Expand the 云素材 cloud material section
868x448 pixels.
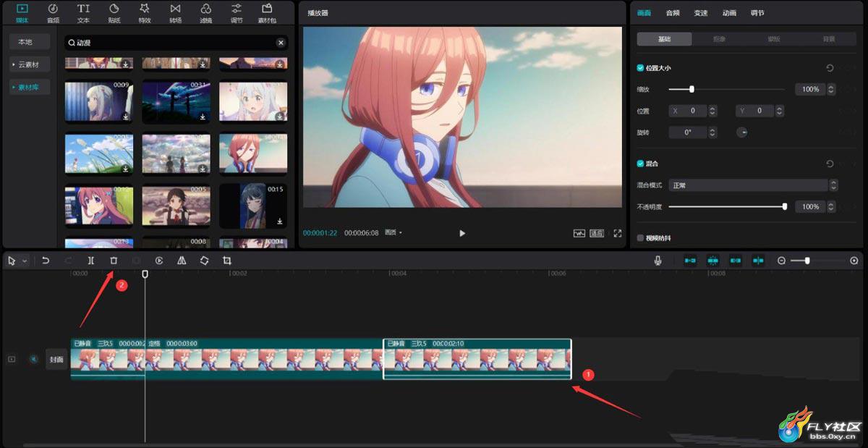(x=30, y=64)
